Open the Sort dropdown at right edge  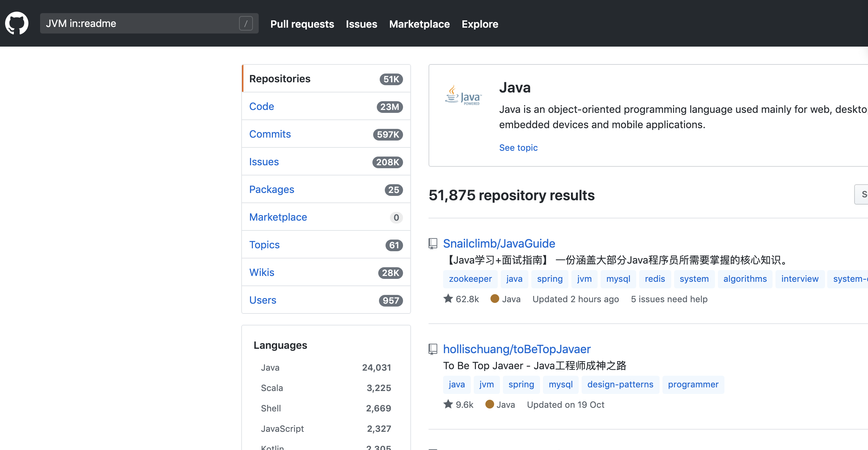click(862, 194)
